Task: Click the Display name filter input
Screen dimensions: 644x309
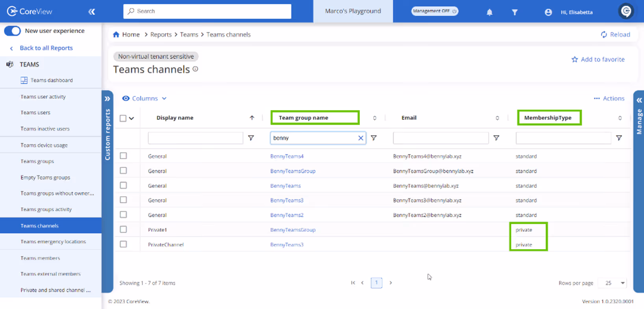Action: click(195, 138)
